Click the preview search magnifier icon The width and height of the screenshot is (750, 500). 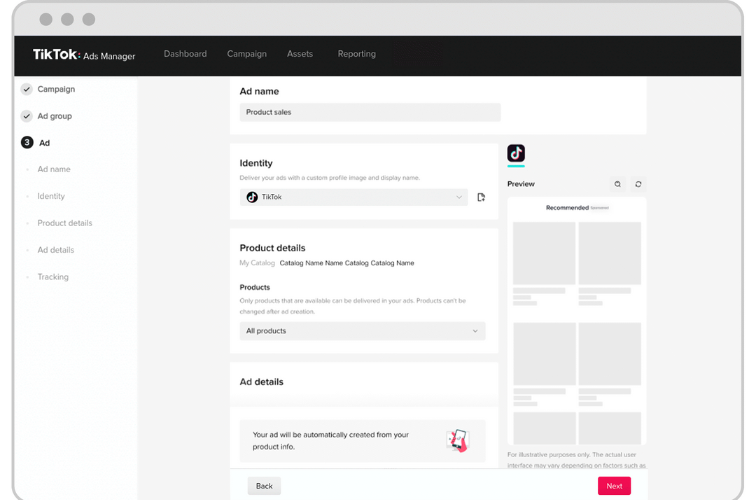(x=618, y=184)
